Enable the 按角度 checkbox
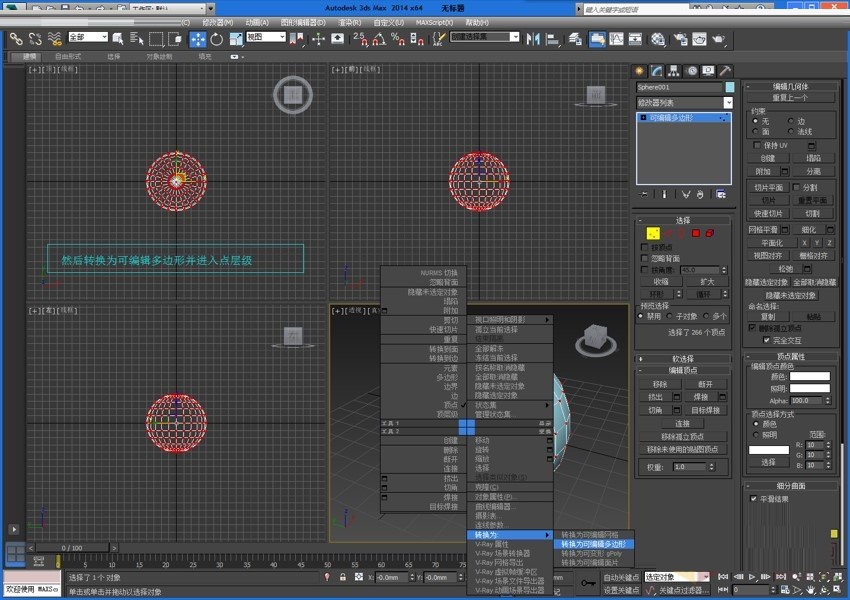 click(x=645, y=269)
